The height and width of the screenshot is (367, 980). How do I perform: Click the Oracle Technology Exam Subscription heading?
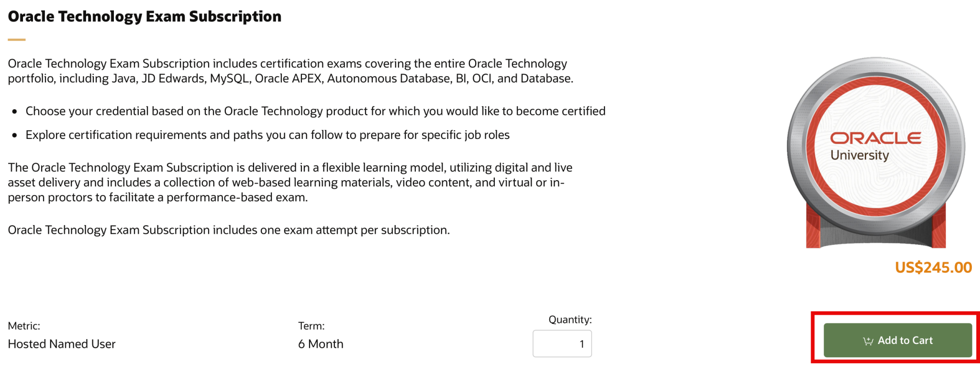(x=144, y=16)
